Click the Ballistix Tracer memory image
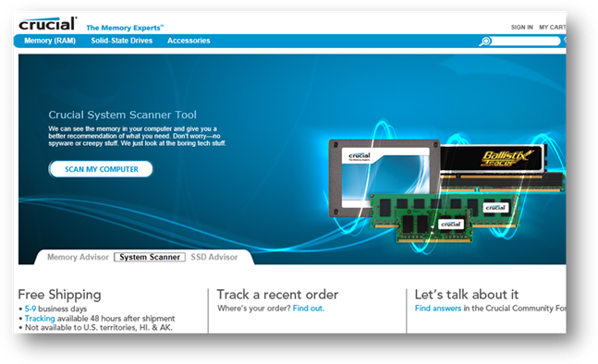The image size is (598, 364). pyautogui.click(x=502, y=167)
